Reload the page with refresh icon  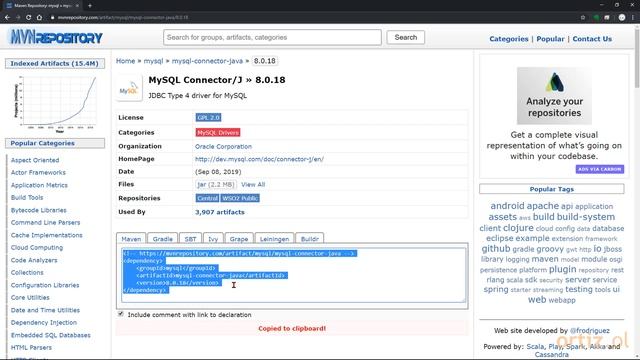pos(28,18)
